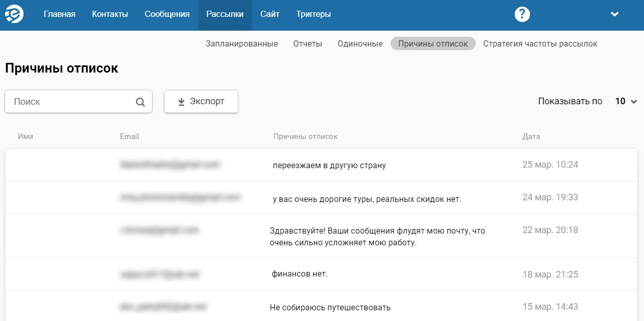The width and height of the screenshot is (644, 321).
Task: Click the eSputnik logo icon
Action: pyautogui.click(x=14, y=15)
